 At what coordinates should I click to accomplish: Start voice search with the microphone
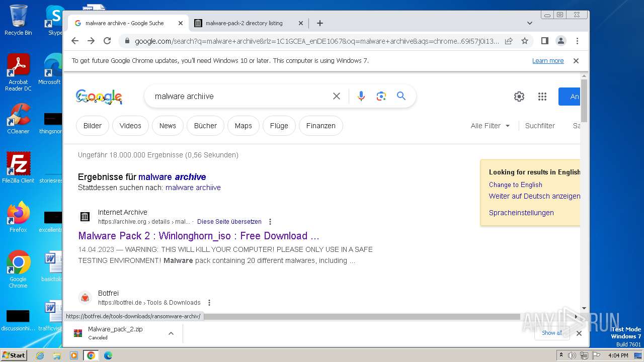point(361,96)
